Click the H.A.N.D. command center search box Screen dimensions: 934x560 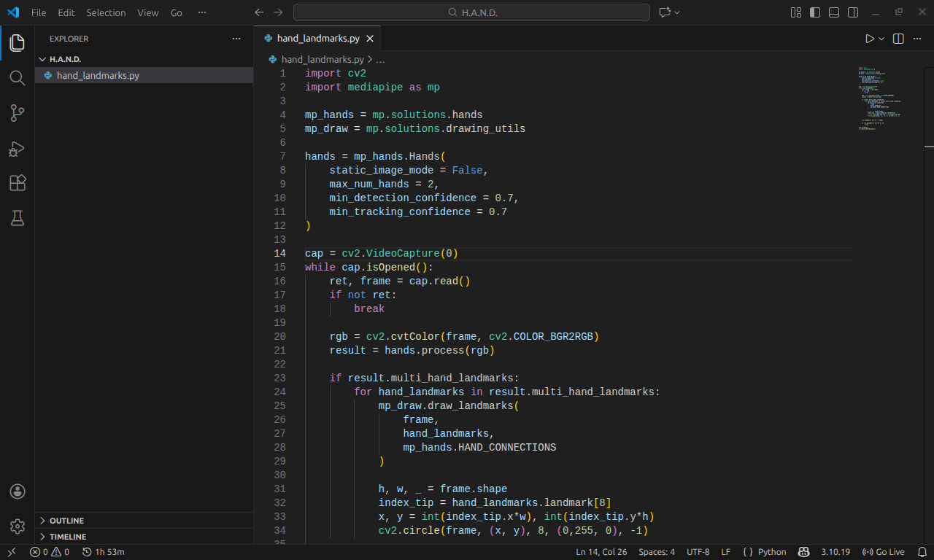471,12
